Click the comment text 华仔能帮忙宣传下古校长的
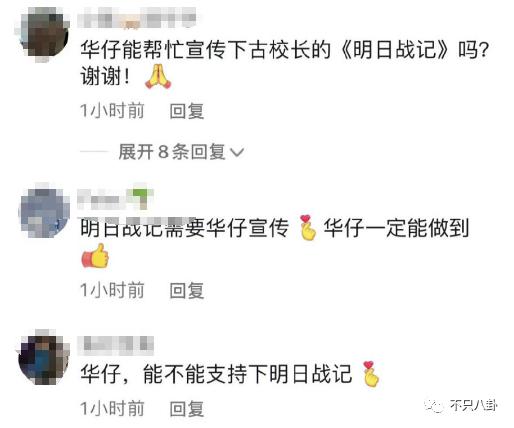The width and height of the screenshot is (514, 428). pos(206,50)
